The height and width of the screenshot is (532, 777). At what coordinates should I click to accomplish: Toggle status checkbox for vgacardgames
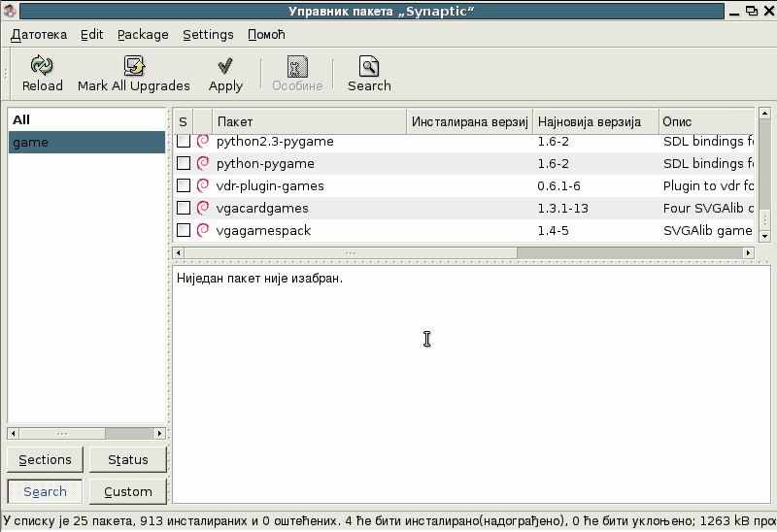point(184,208)
